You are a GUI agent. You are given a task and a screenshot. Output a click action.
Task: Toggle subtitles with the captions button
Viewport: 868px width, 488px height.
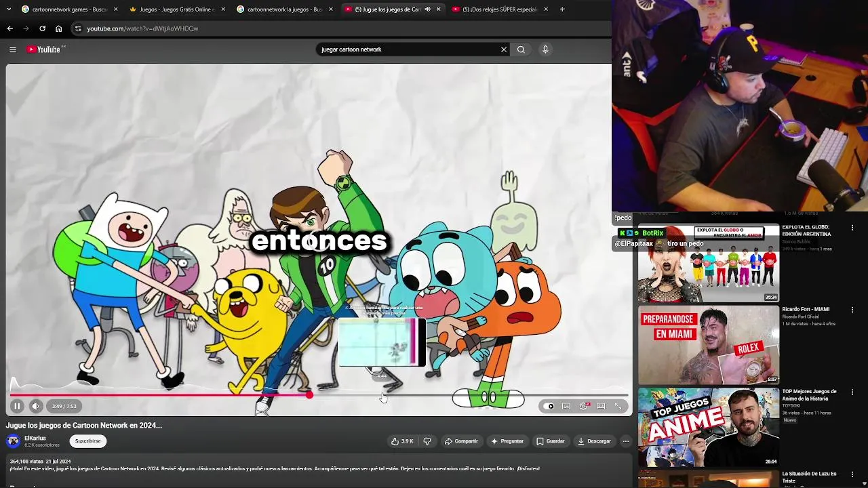[566, 406]
